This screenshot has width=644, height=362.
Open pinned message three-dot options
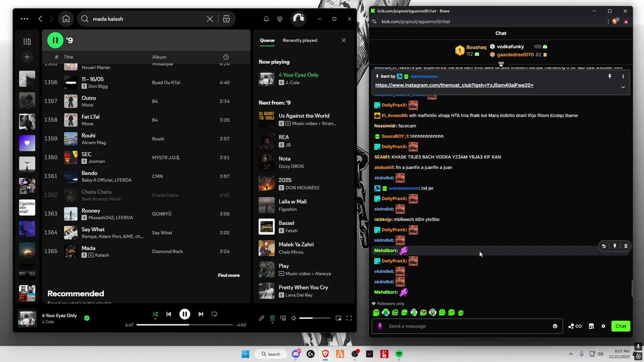tap(623, 76)
